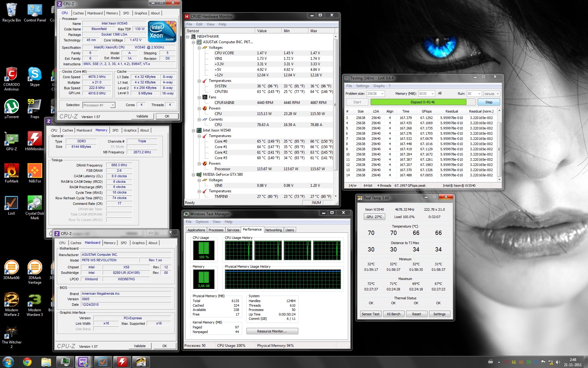Screen dimensions: 588x368
Task: Switch to the Processes tab in Task Manager
Action: [216, 230]
